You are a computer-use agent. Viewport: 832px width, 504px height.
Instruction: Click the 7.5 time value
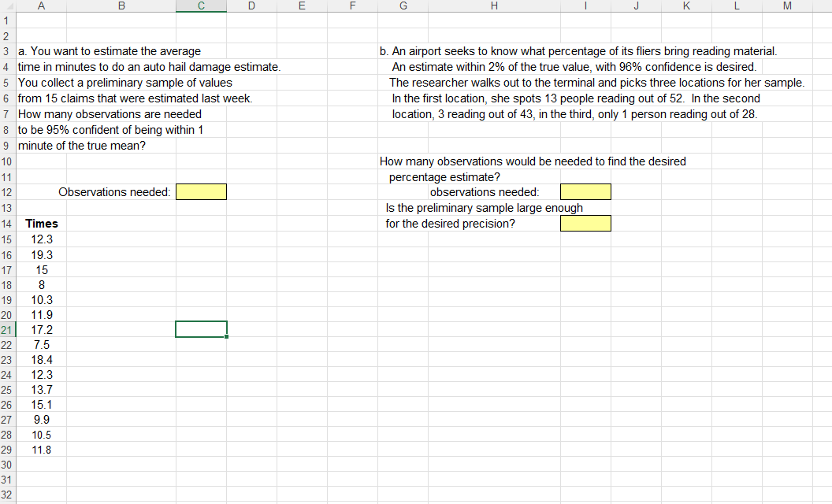click(42, 345)
